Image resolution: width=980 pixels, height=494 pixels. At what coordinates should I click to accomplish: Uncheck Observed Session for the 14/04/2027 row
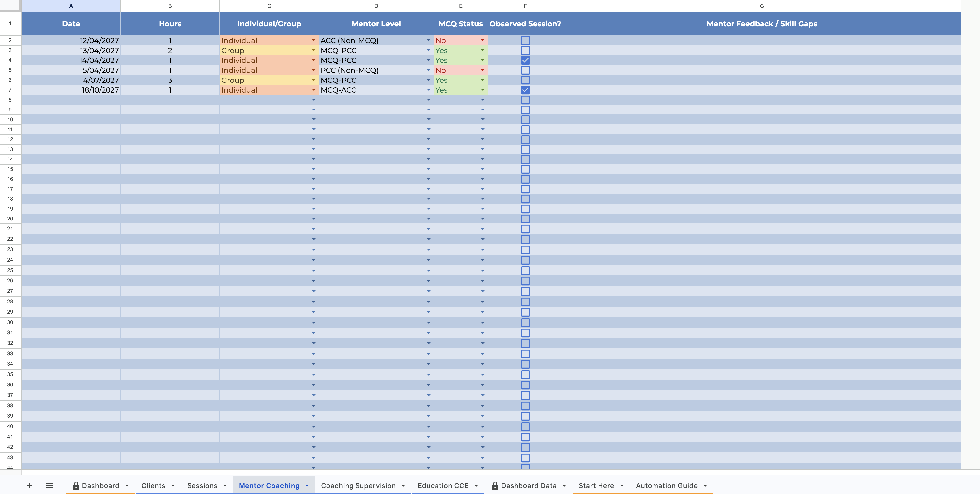525,60
